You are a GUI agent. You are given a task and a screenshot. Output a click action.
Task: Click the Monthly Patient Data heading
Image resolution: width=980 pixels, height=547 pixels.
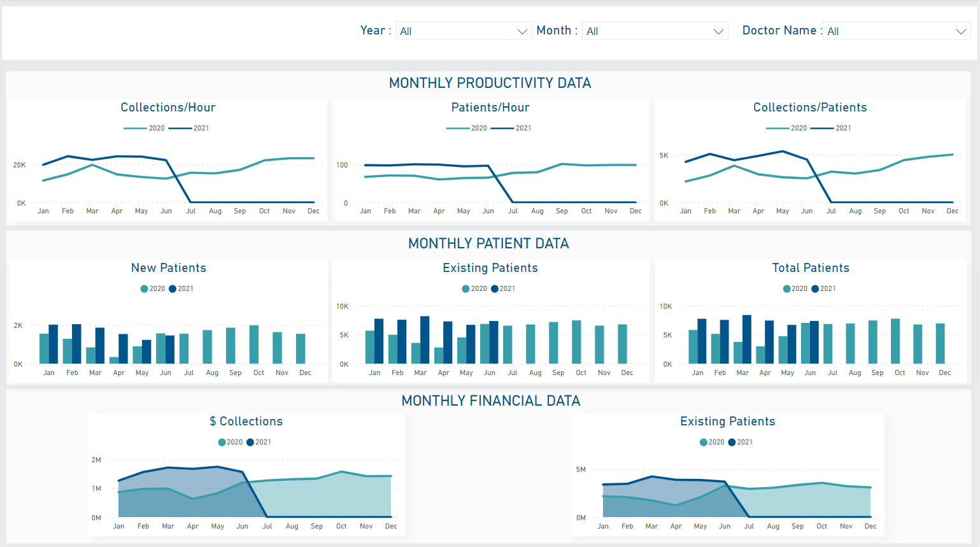tap(488, 244)
